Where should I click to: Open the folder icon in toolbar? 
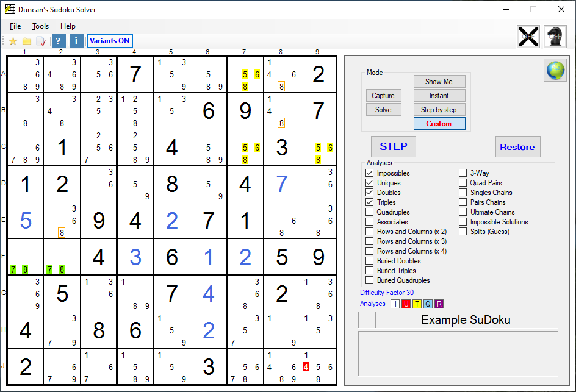[x=27, y=41]
